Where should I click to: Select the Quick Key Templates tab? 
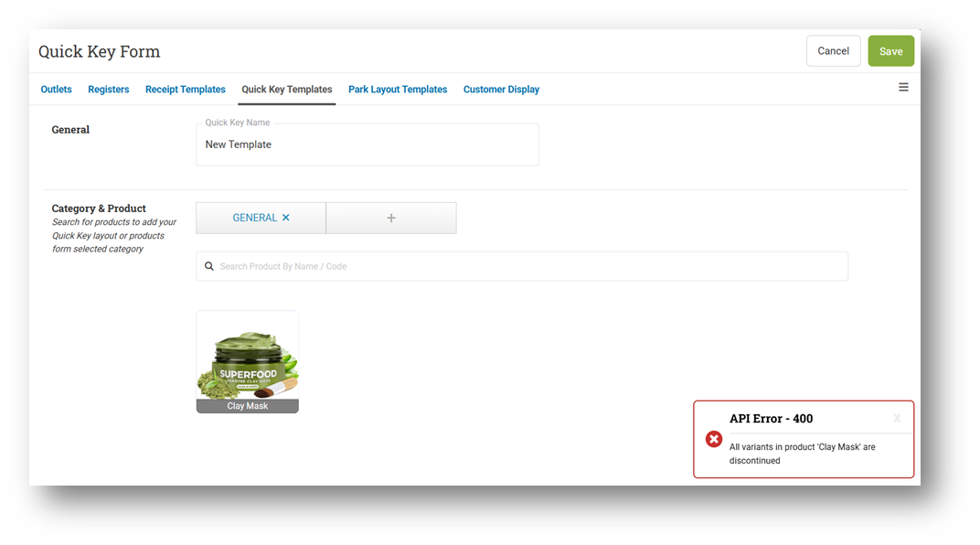click(x=287, y=90)
